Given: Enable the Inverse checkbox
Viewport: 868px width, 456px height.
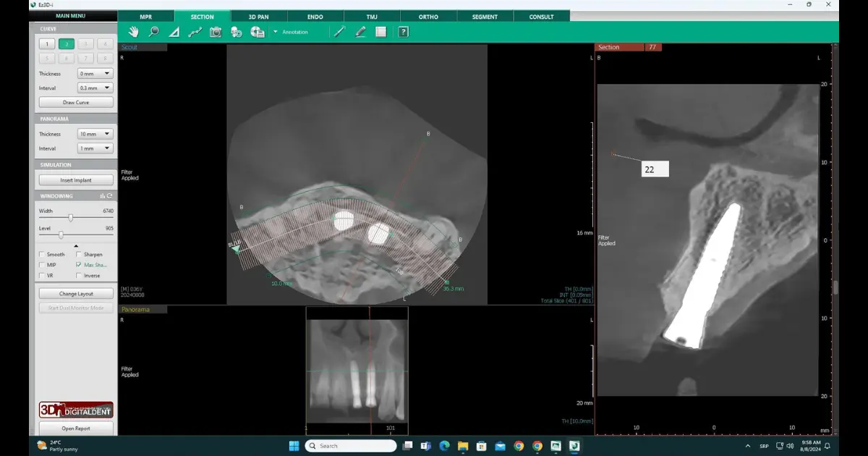Looking at the screenshot, I should (x=78, y=275).
